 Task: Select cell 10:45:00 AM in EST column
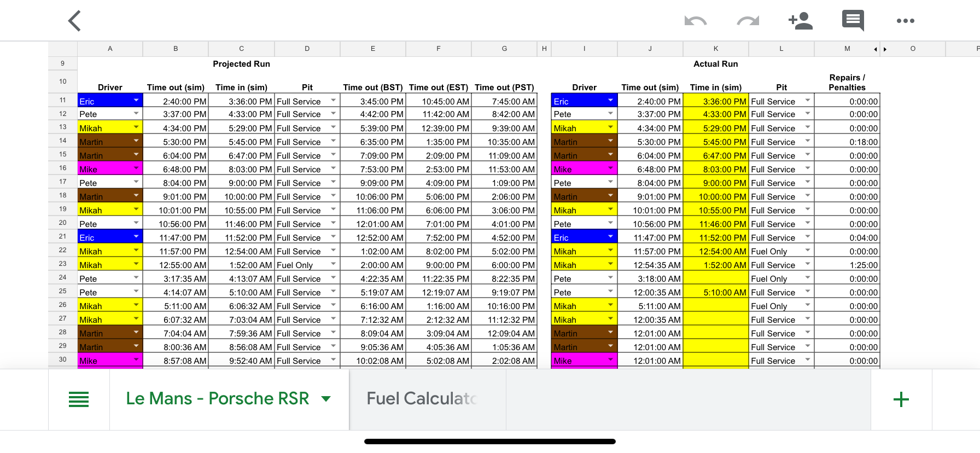click(x=439, y=101)
